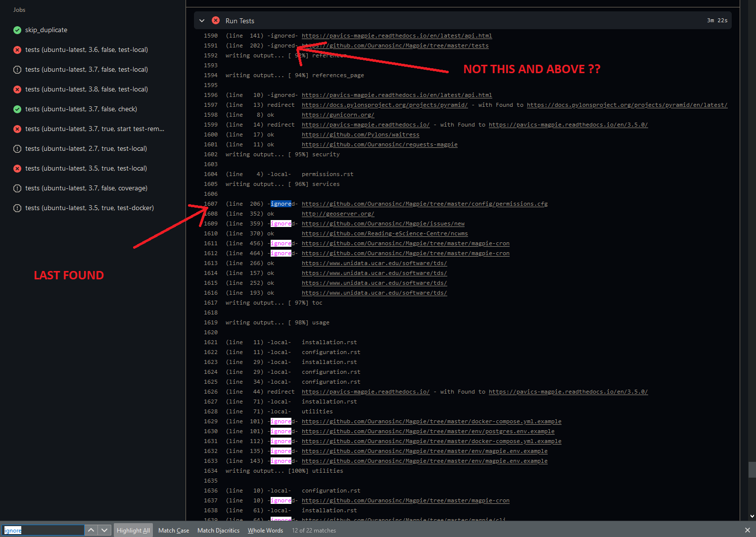Collapse the Run Tests step
This screenshot has height=537, width=756.
click(x=202, y=21)
